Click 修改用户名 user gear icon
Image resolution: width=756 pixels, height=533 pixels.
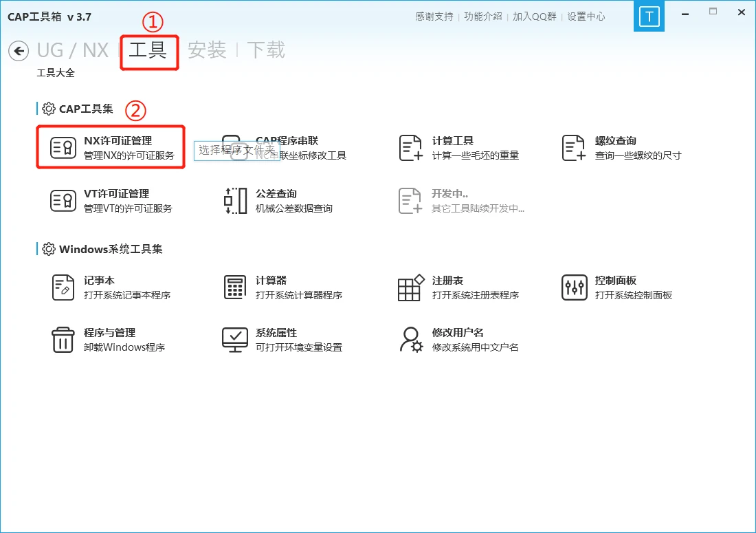[411, 340]
